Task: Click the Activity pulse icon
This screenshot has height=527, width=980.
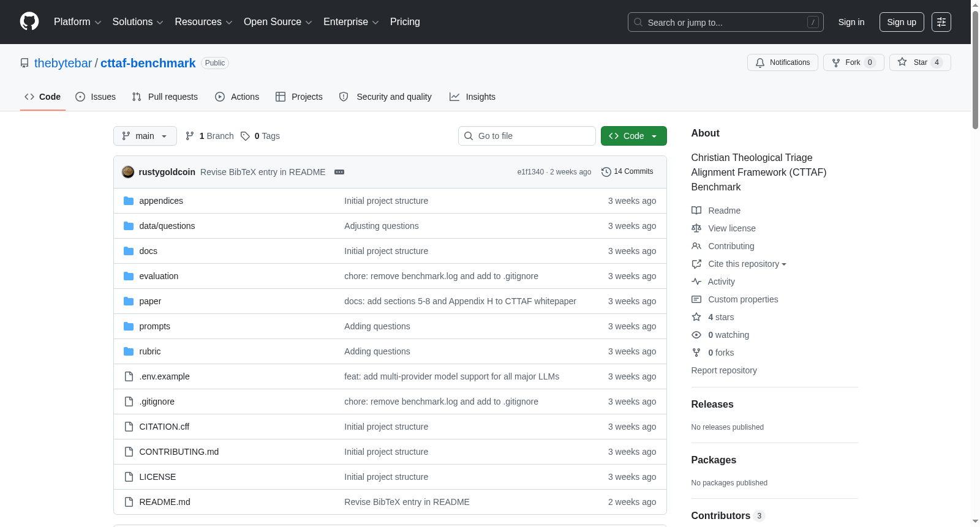Action: coord(696,282)
